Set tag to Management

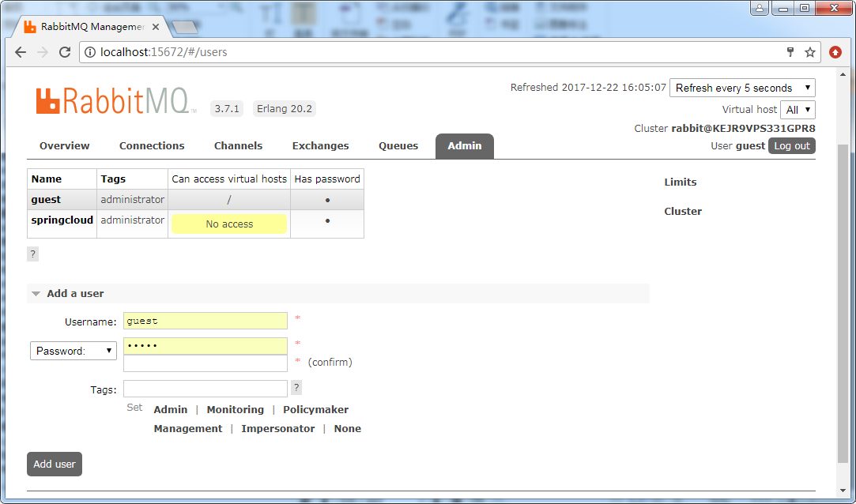(188, 429)
